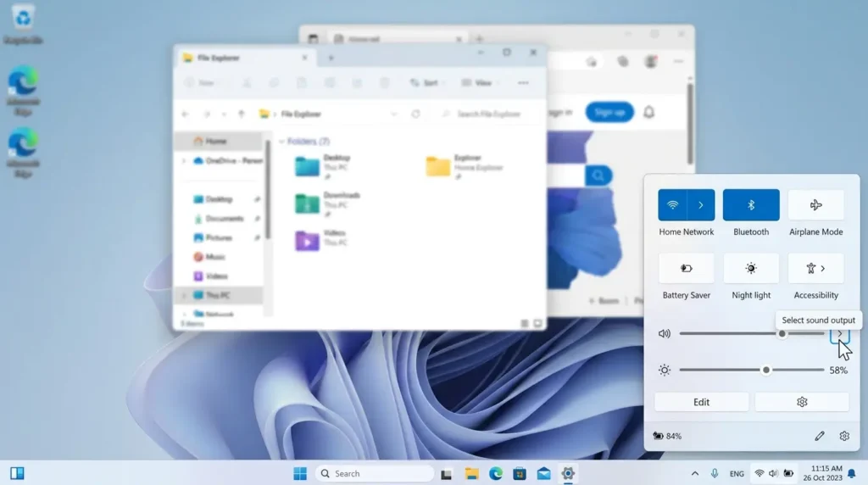Select Pictures in navigation pane
The height and width of the screenshot is (485, 868).
click(221, 238)
